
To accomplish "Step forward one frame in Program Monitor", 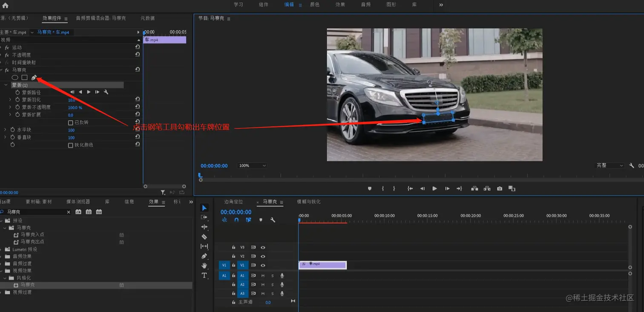I will point(447,188).
